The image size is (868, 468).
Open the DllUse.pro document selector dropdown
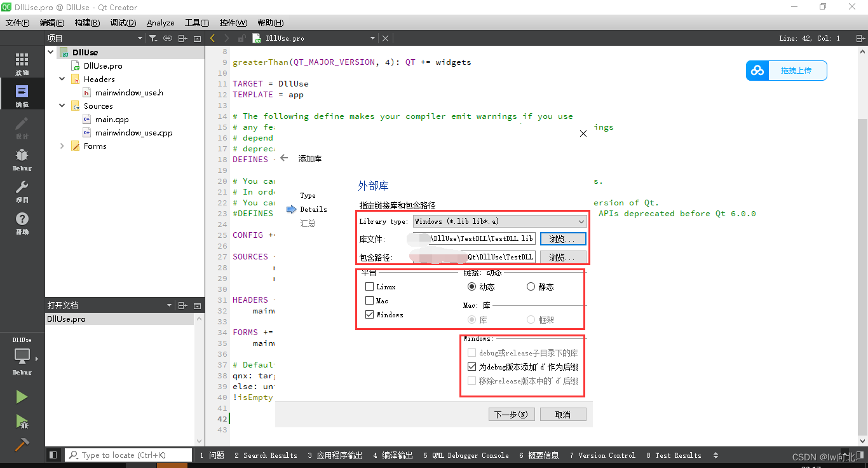372,38
